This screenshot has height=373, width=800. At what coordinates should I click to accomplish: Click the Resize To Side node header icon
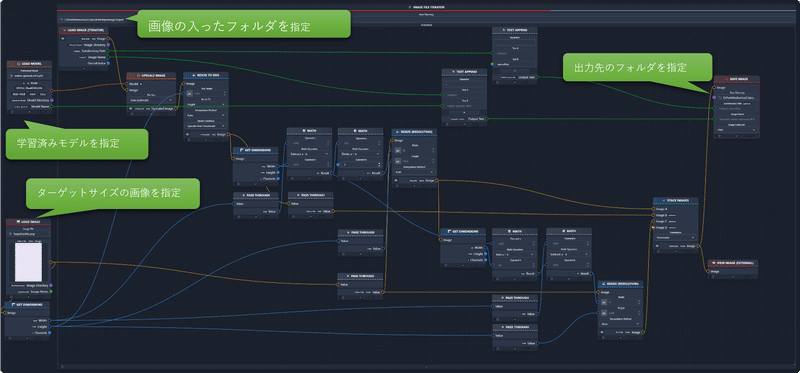(194, 75)
